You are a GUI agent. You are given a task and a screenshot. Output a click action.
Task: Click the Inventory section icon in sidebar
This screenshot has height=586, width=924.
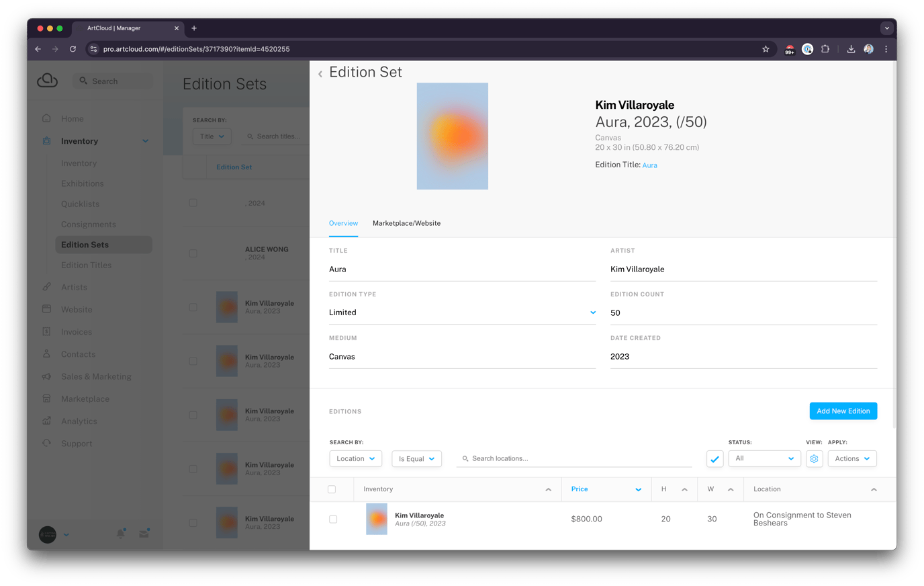(x=46, y=141)
